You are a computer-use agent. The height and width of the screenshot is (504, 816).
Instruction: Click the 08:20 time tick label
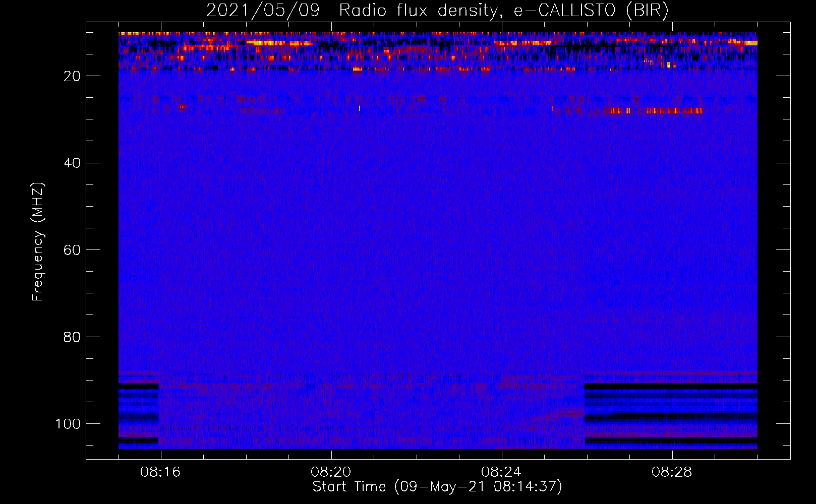point(331,472)
